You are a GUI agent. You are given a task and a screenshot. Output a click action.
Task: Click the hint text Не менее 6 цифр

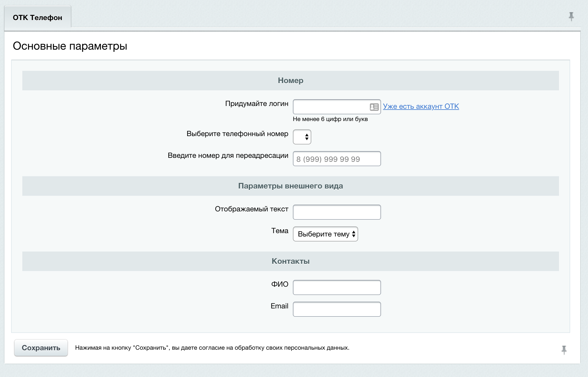click(x=330, y=119)
